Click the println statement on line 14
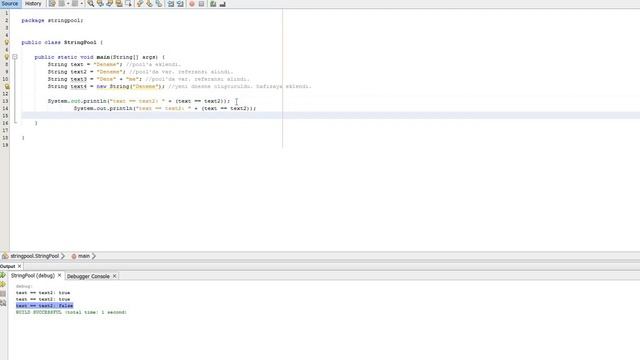Screen dimensions: 640x360 point(165,108)
